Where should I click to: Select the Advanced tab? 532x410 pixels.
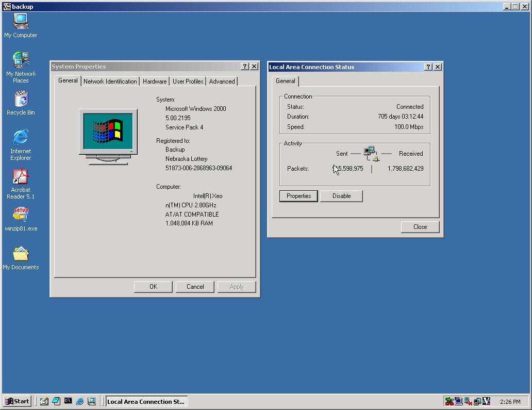tap(222, 81)
